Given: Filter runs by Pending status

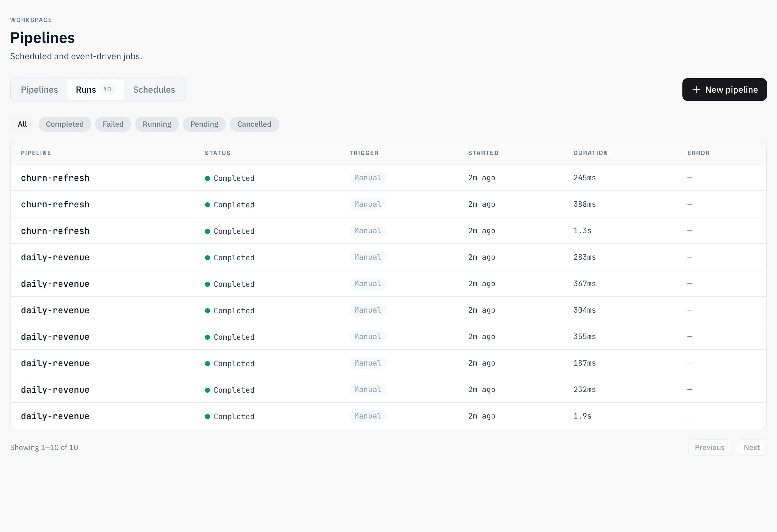Looking at the screenshot, I should pos(204,124).
